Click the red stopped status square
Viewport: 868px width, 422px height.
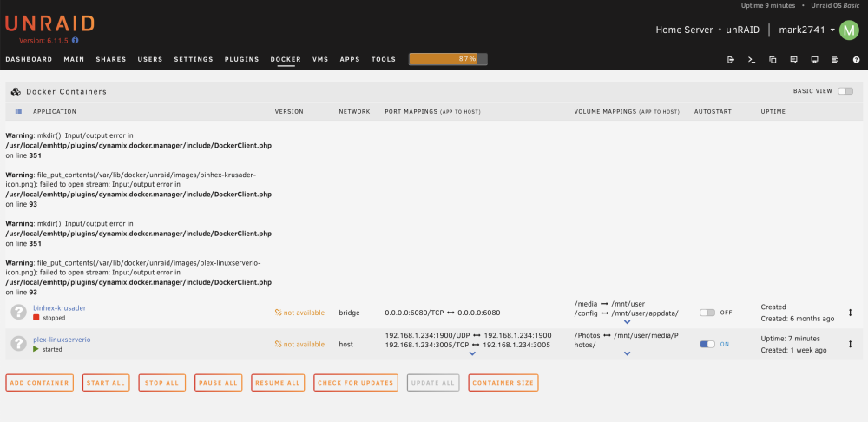coord(36,318)
